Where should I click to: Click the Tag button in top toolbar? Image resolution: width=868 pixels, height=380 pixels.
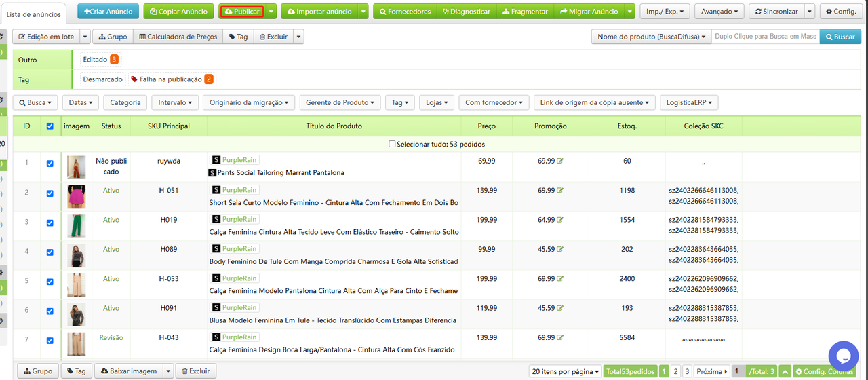(238, 37)
